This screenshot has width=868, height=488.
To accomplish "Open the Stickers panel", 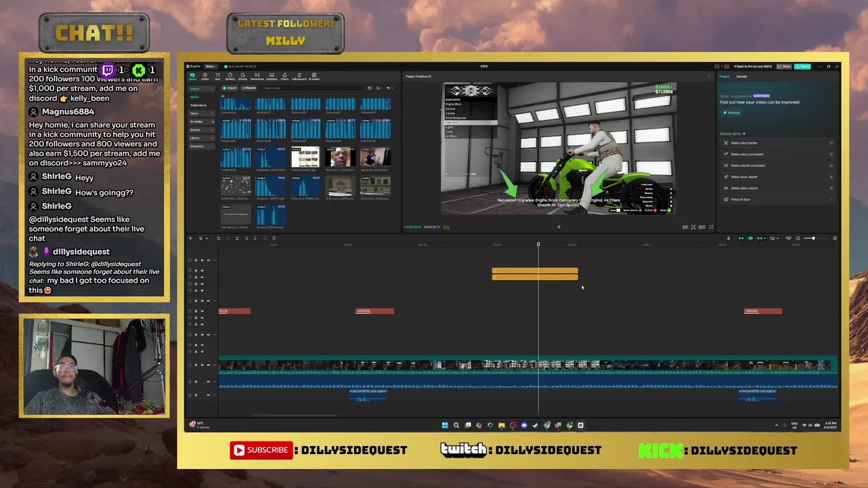I will tap(230, 77).
